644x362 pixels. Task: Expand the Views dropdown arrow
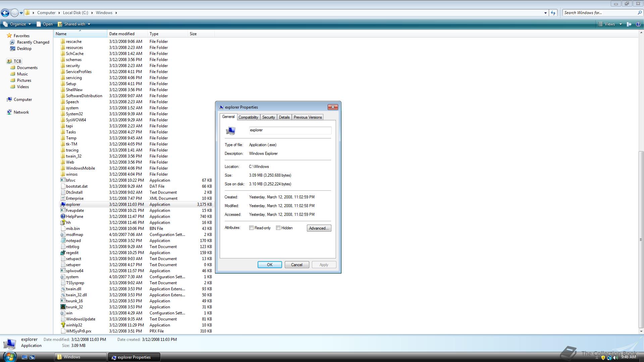click(x=621, y=24)
